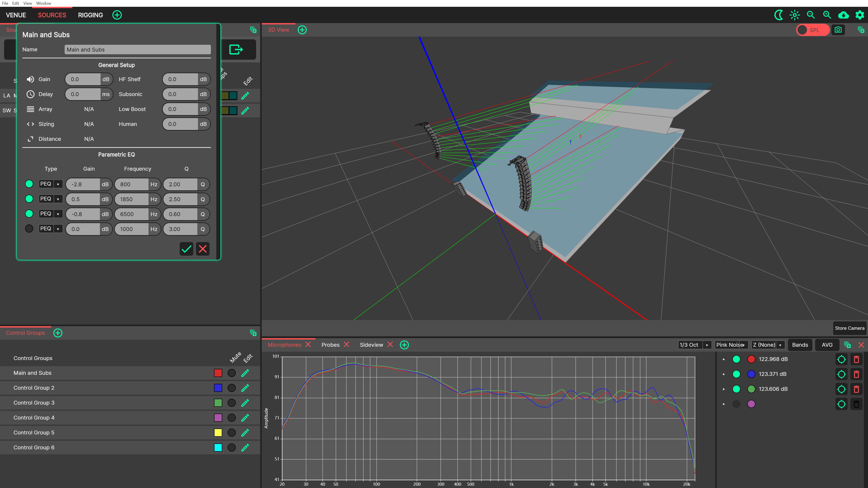Click the yellow Control Group 5 color swatch
This screenshot has width=868, height=488.
(218, 433)
